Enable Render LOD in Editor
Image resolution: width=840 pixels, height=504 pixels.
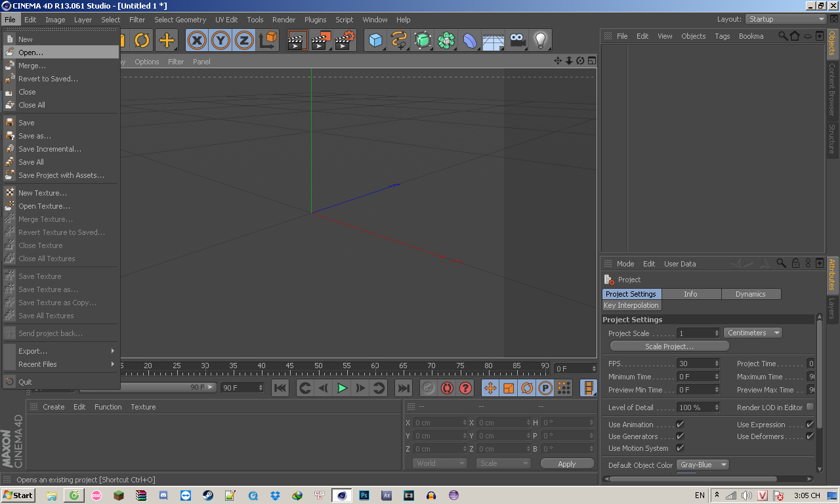coord(810,407)
